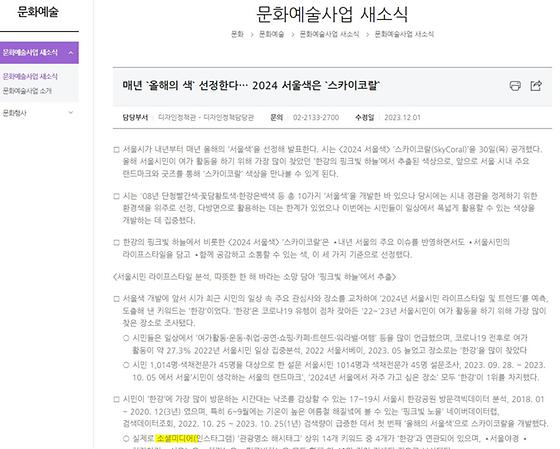Viewport: 560px width, 449px height.
Task: Open the 문화예술사업 새소식 sidebar sub-link
Action: click(x=30, y=76)
